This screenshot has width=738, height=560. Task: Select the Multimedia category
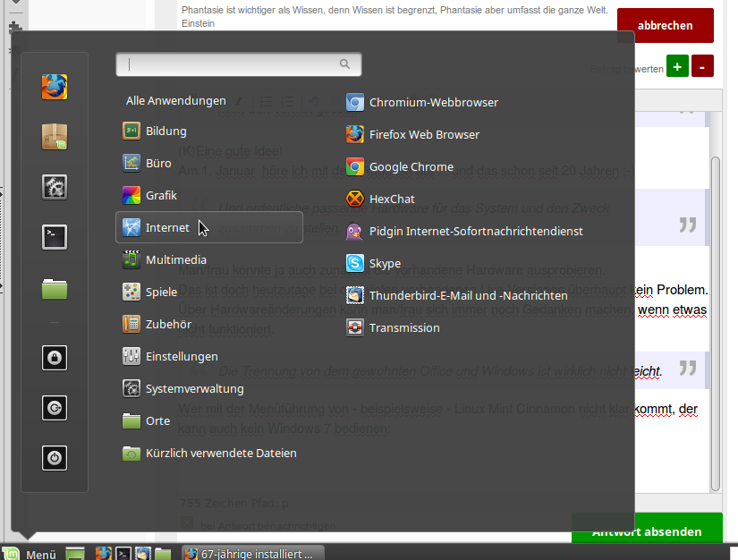[x=165, y=259]
